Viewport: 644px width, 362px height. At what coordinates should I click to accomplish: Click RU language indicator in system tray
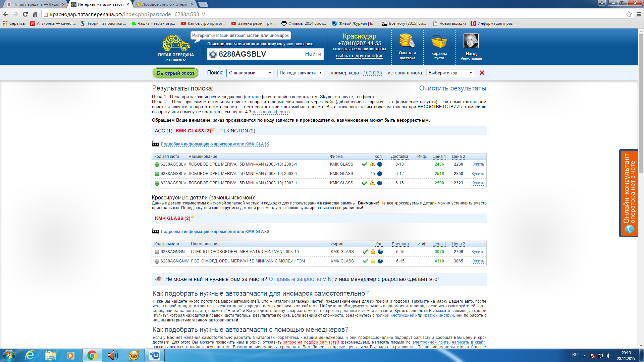point(575,355)
